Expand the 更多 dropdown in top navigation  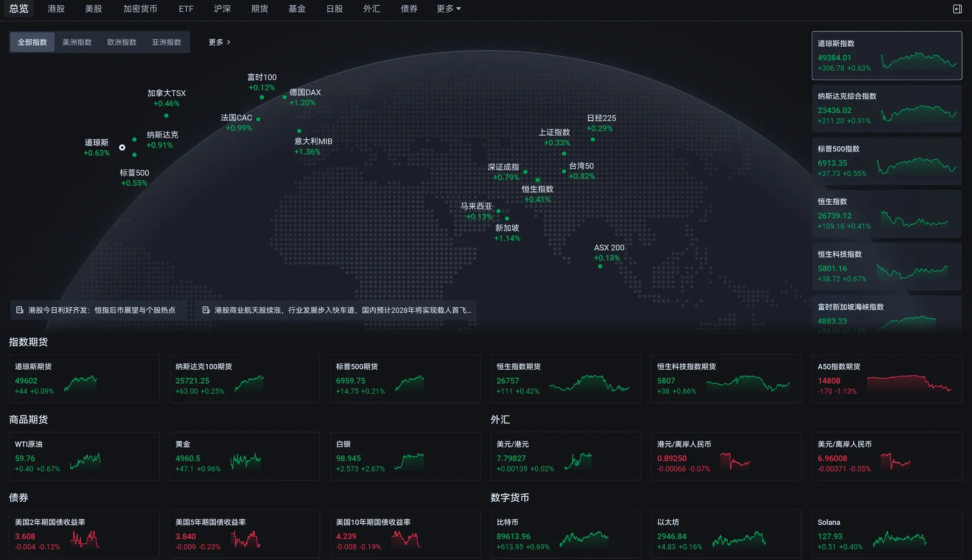pos(448,9)
